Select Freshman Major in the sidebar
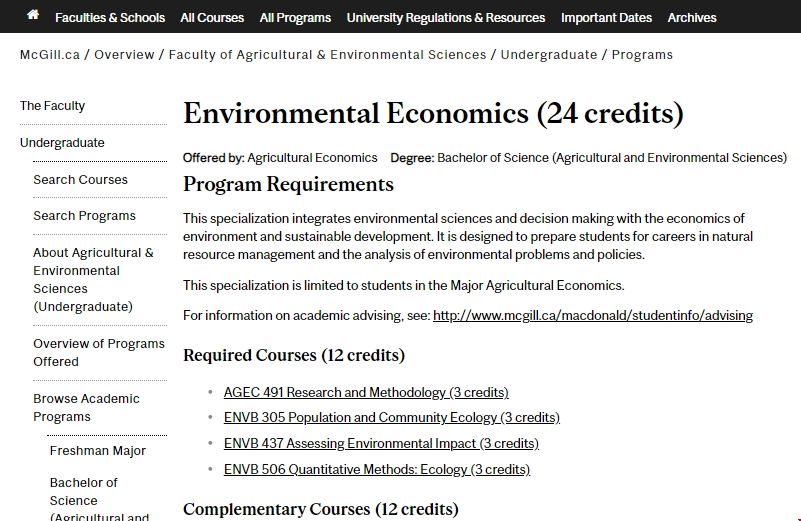 (98, 451)
